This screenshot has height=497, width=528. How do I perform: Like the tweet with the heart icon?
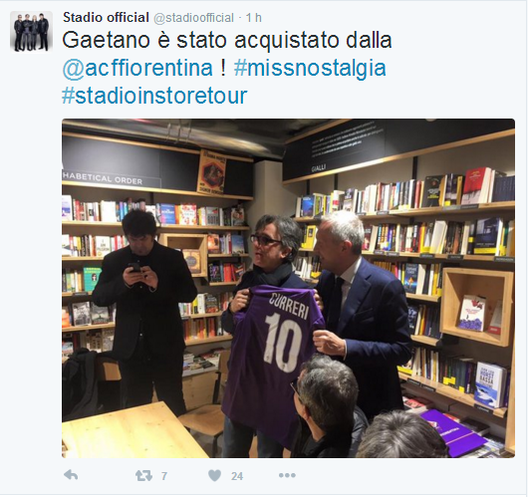pos(214,475)
